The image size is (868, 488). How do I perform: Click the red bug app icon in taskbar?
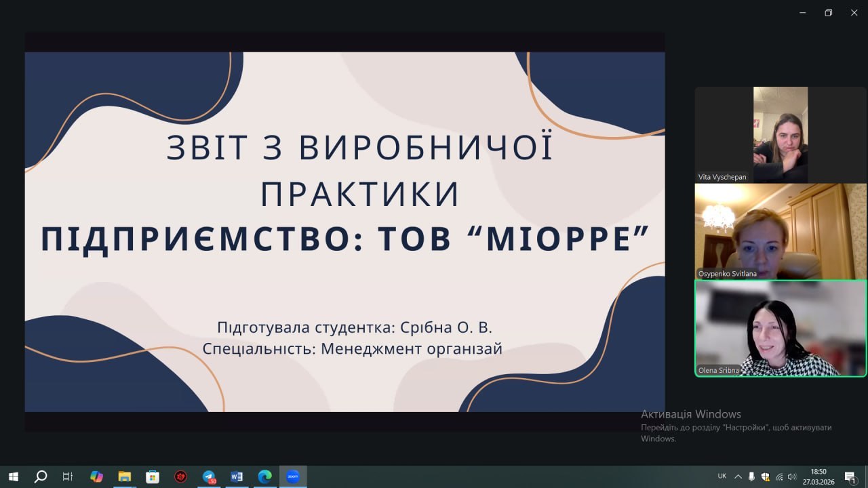point(180,476)
